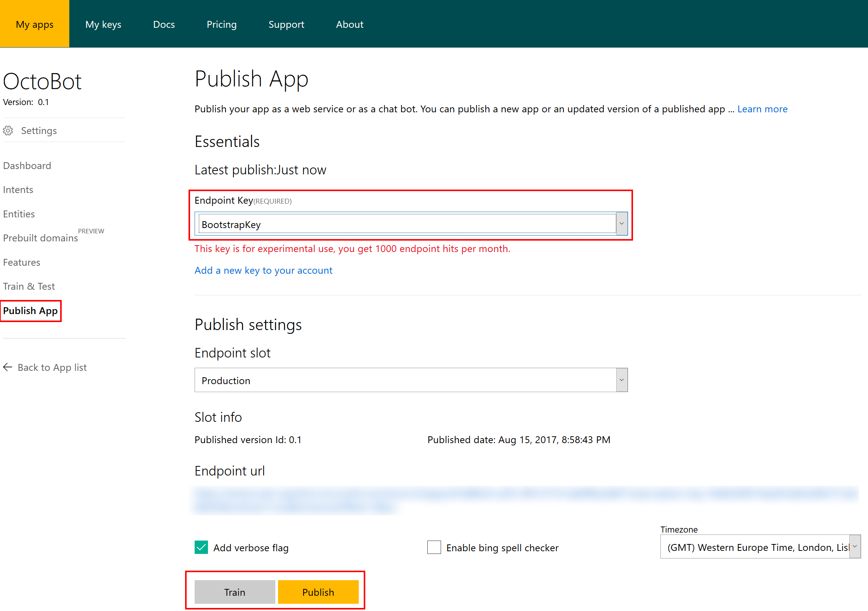Select the My apps tab
This screenshot has width=868, height=611.
tap(35, 24)
